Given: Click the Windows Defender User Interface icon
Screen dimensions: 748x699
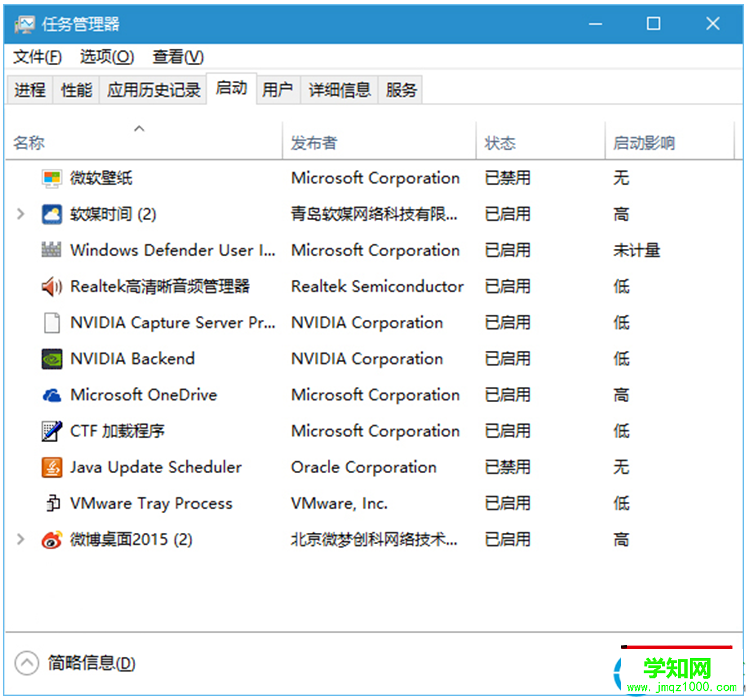Looking at the screenshot, I should pos(52,250).
